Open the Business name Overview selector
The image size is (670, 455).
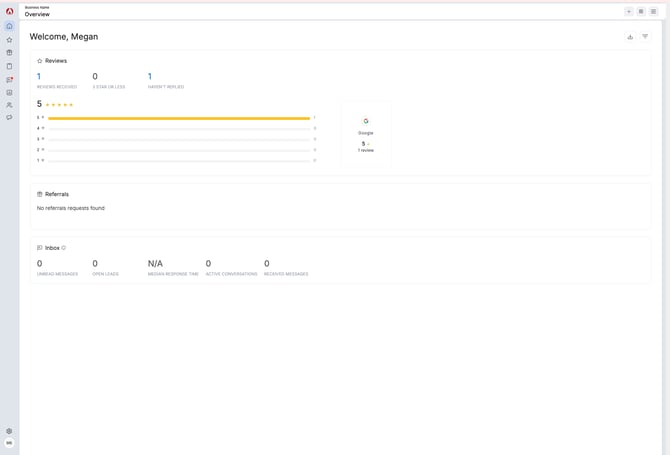pyautogui.click(x=37, y=12)
